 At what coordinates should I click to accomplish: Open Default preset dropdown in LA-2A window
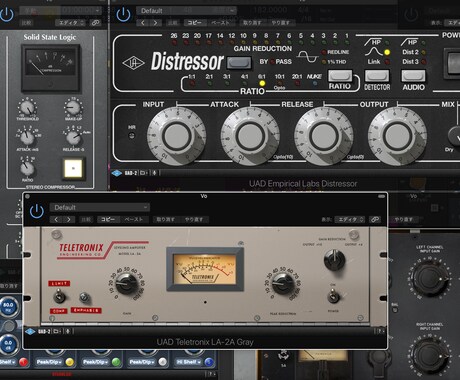point(100,207)
